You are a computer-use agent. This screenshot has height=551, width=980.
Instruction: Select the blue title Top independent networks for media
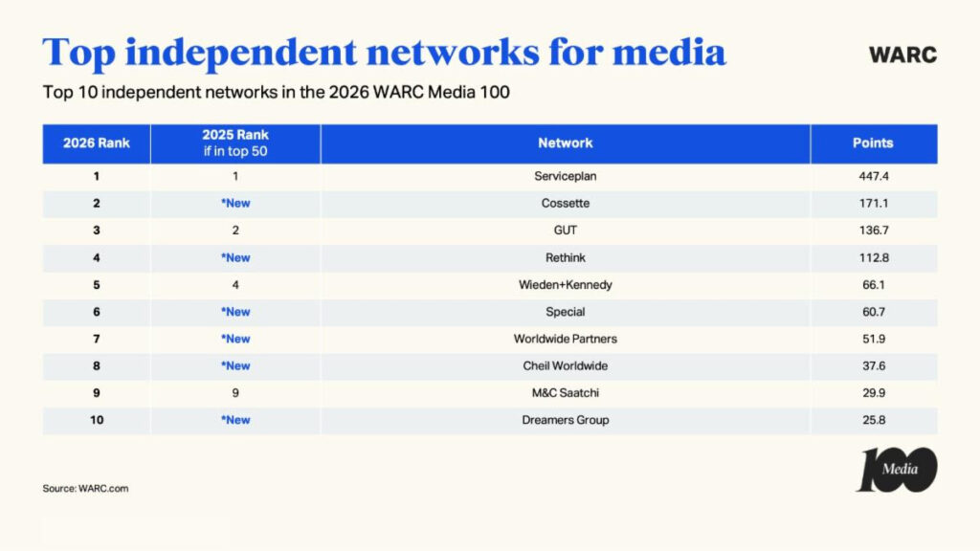tap(383, 53)
